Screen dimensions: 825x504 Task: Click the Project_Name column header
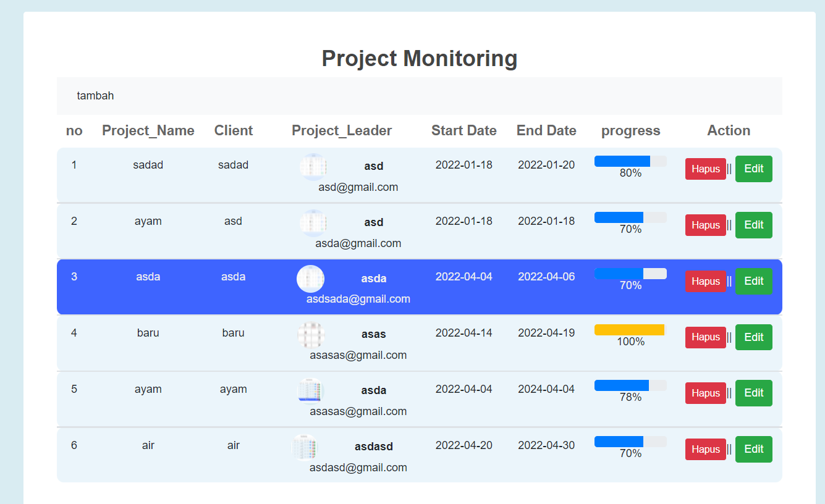click(148, 130)
